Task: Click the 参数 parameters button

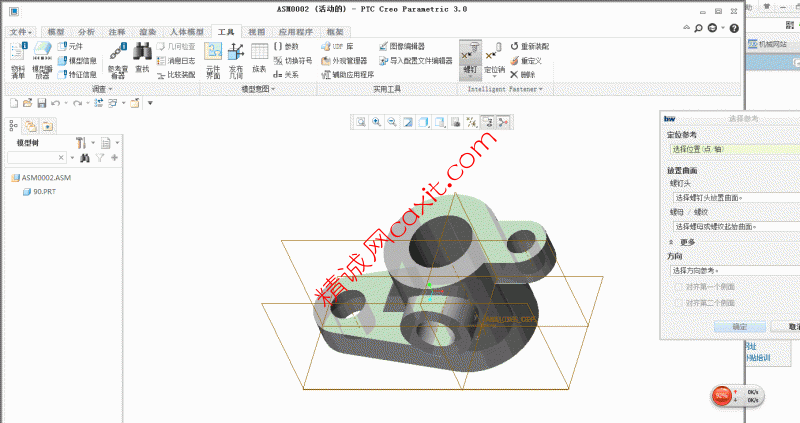Action: (x=286, y=46)
